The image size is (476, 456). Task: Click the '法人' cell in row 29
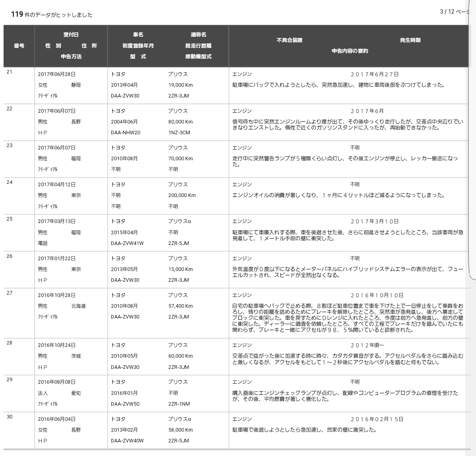pos(43,393)
